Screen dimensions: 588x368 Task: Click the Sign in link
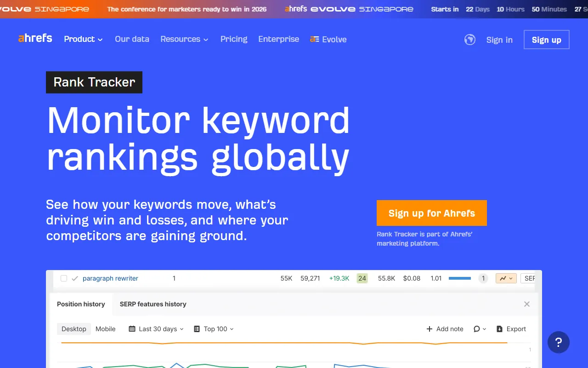[x=499, y=40]
